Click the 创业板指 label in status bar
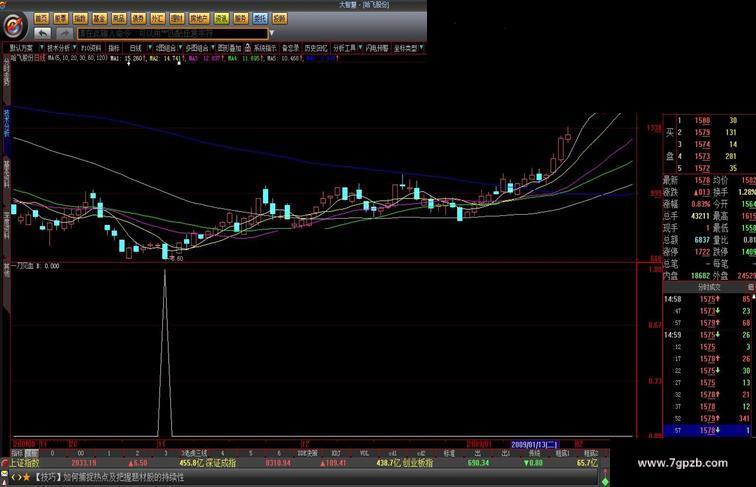Viewport: 756px width, 487px height. (x=418, y=463)
